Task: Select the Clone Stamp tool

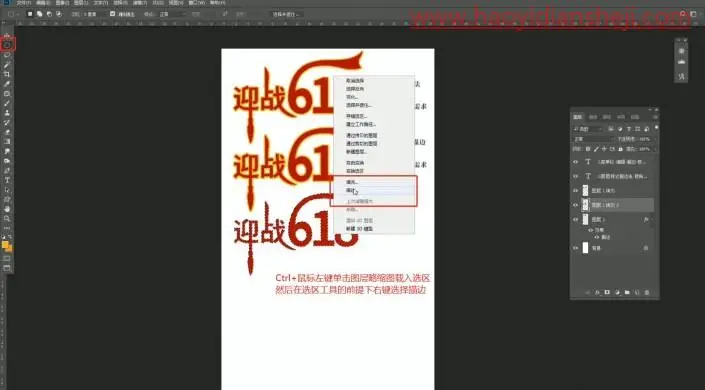Action: click(x=7, y=113)
